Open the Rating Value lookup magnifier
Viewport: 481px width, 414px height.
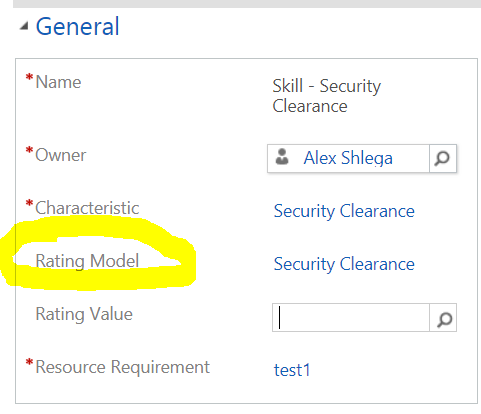click(443, 317)
